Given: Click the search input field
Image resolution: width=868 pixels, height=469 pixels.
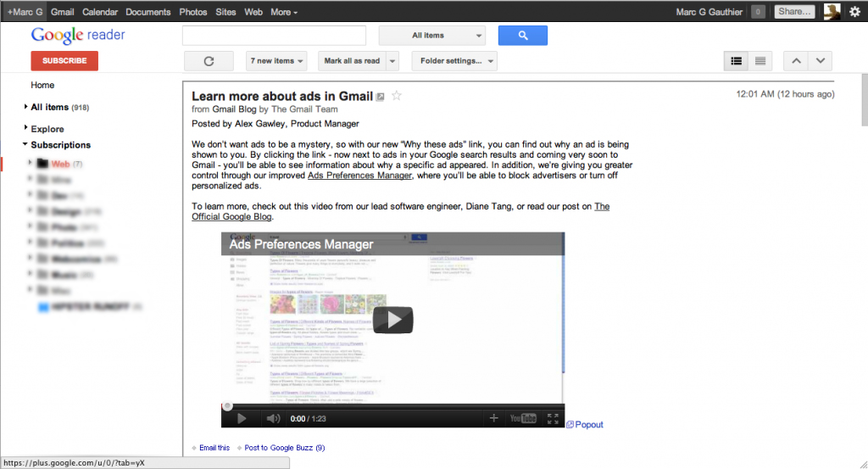Looking at the screenshot, I should pos(274,36).
